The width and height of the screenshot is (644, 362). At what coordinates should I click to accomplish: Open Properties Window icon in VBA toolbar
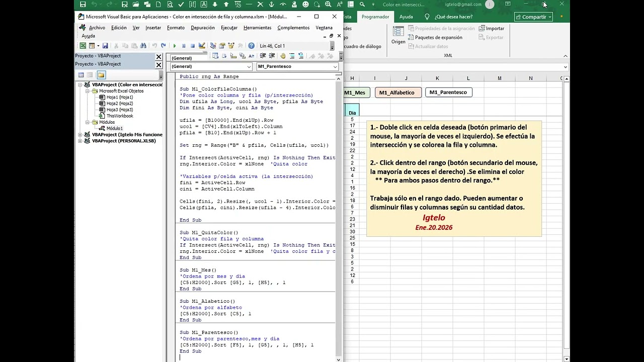click(221, 46)
